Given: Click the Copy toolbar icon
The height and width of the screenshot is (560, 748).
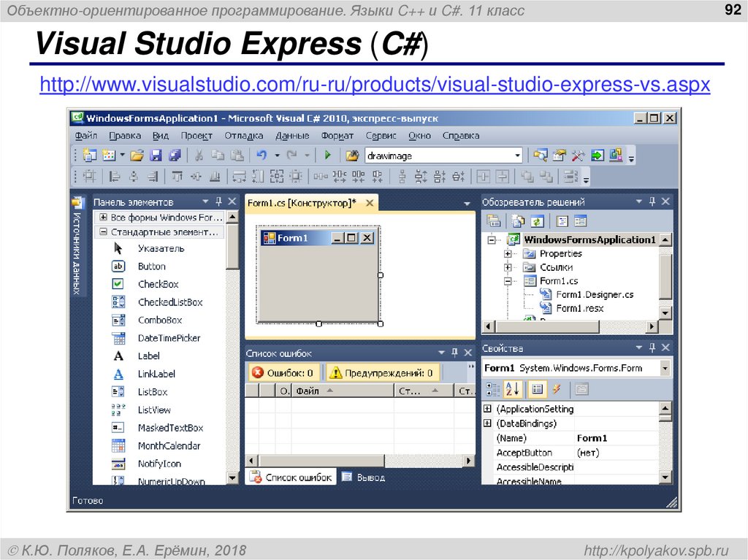Looking at the screenshot, I should point(218,156).
